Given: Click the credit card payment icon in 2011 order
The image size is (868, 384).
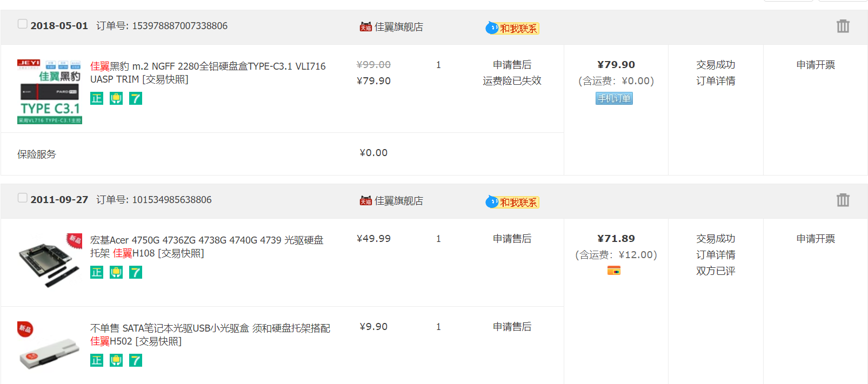Looking at the screenshot, I should 614,271.
